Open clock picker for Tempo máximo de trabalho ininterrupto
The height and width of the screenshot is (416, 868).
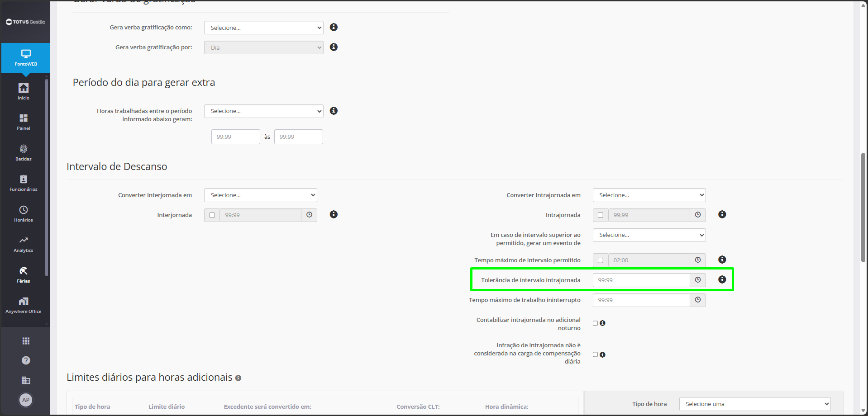(698, 300)
